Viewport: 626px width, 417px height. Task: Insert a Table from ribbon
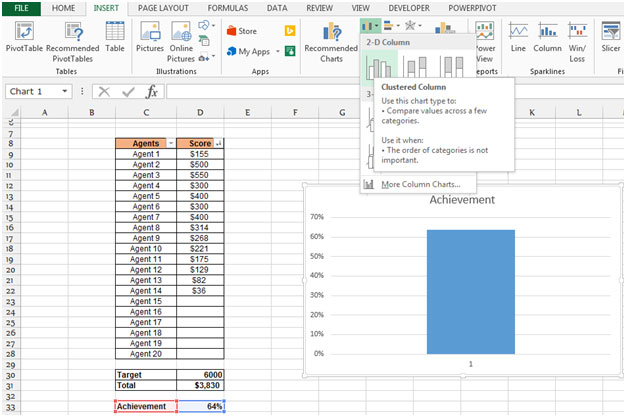[x=115, y=37]
